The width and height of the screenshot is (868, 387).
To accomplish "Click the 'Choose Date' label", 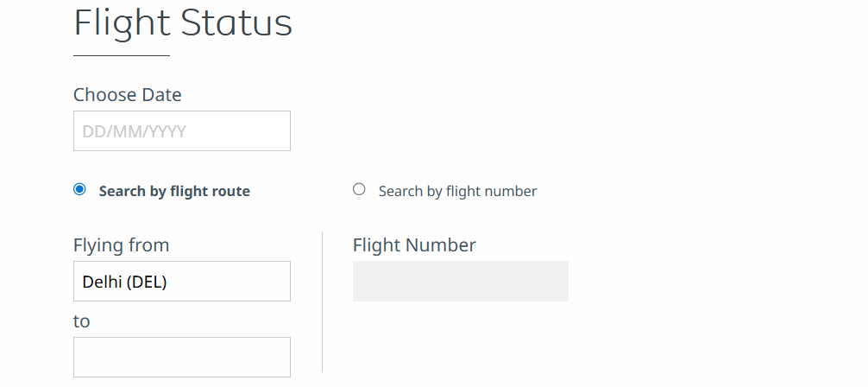I will (128, 95).
